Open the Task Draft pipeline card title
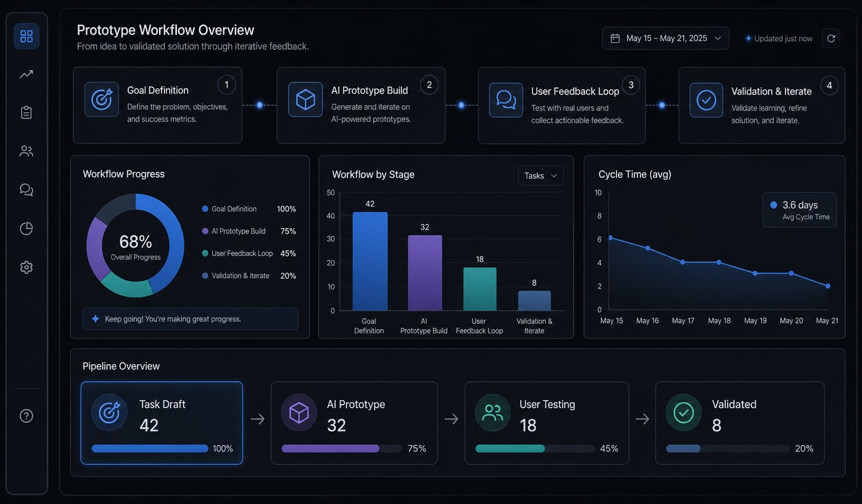 pos(162,404)
